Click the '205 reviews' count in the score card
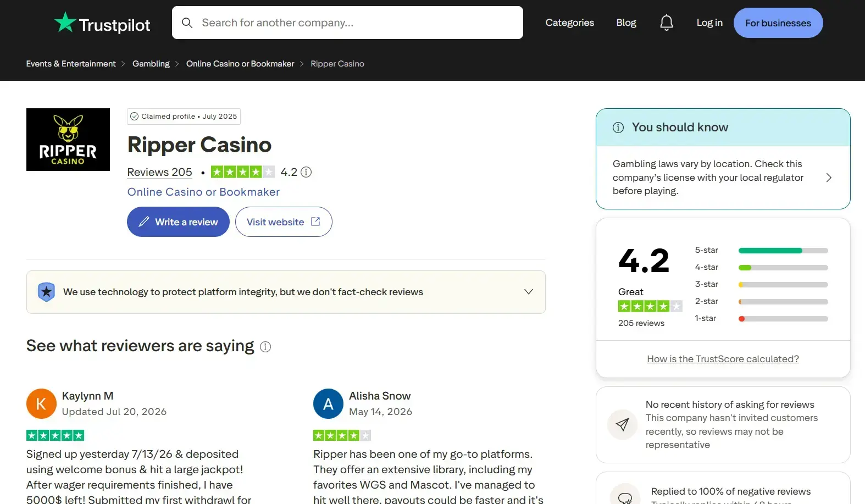 pyautogui.click(x=641, y=323)
